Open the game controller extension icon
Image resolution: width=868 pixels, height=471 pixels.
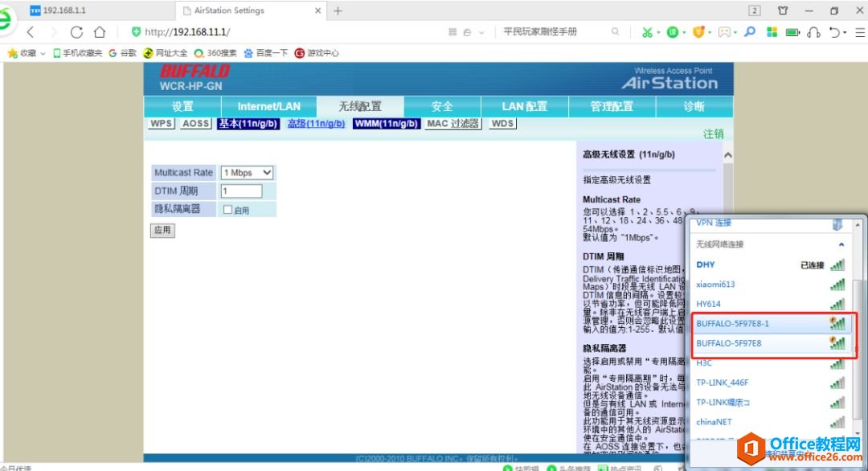[724, 32]
